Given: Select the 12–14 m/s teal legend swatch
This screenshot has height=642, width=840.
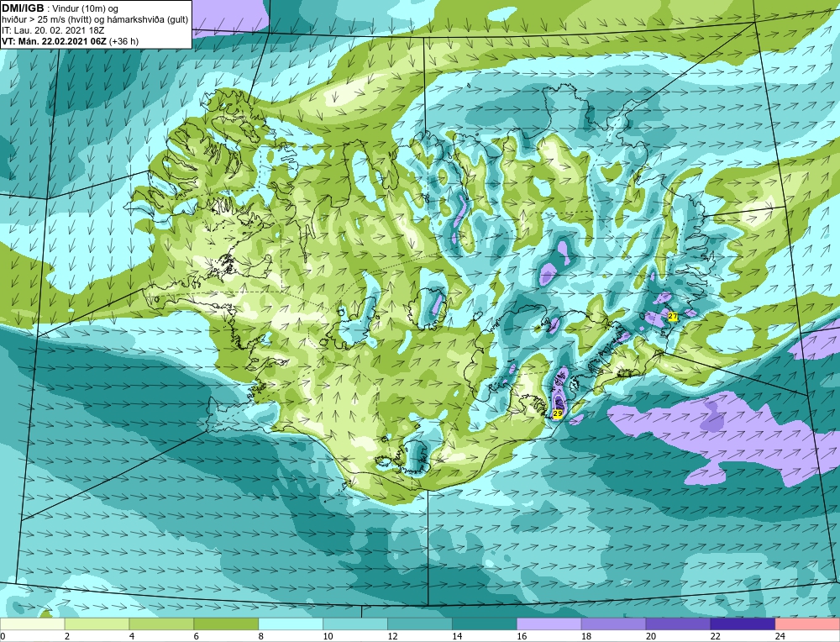Looking at the screenshot, I should click(x=420, y=624).
